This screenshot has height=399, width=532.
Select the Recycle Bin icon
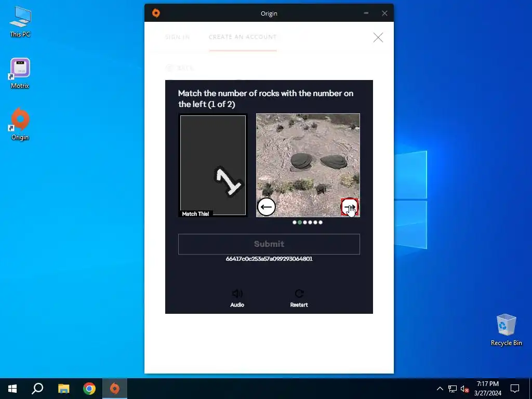tap(506, 330)
